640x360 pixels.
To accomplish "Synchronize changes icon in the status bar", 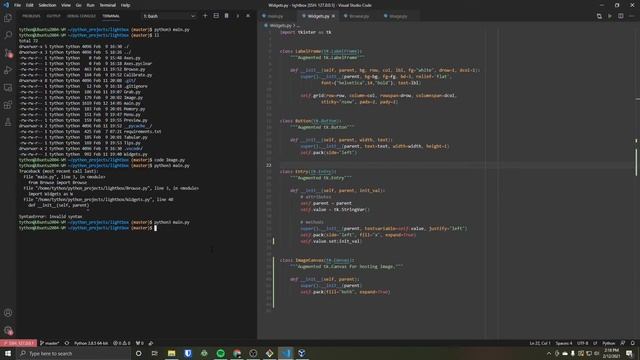I will [67, 343].
